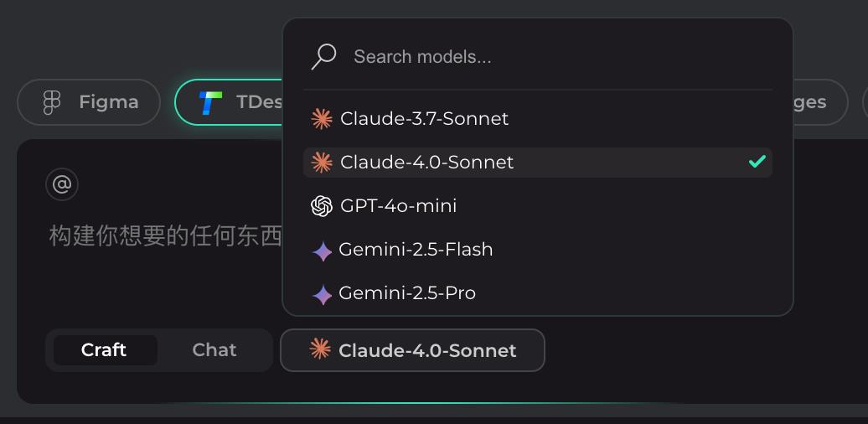This screenshot has height=424, width=868.
Task: Switch to Chat mode
Action: [214, 349]
